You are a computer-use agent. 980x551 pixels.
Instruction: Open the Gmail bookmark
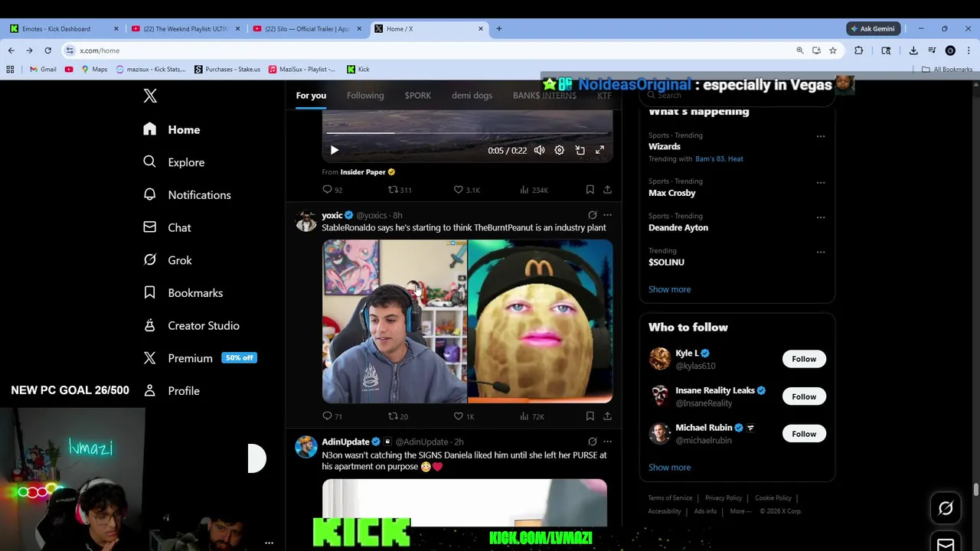click(x=43, y=69)
